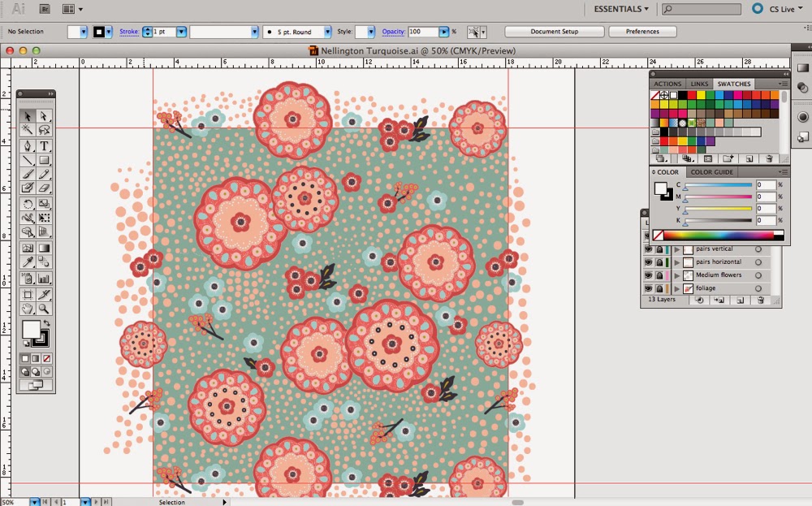Toggle visibility of Medium flowers layer
Screen dimensions: 812x506
pyautogui.click(x=648, y=275)
